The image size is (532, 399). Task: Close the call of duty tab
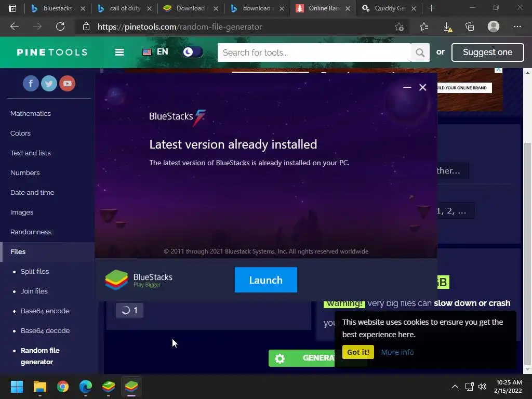(149, 8)
